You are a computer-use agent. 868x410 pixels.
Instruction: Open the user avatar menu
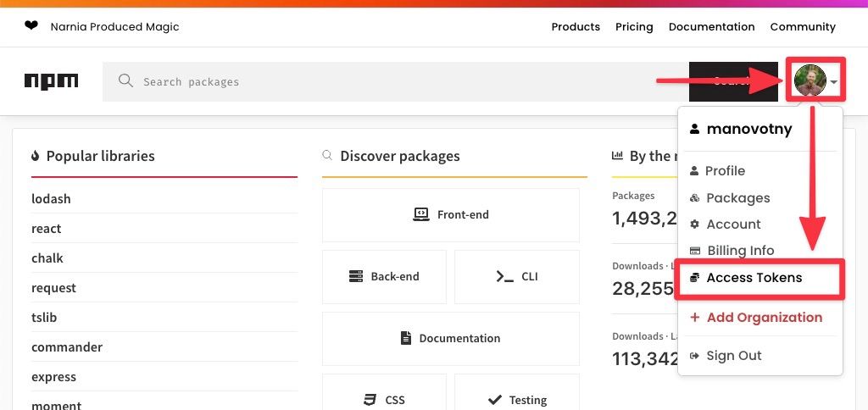click(x=810, y=80)
